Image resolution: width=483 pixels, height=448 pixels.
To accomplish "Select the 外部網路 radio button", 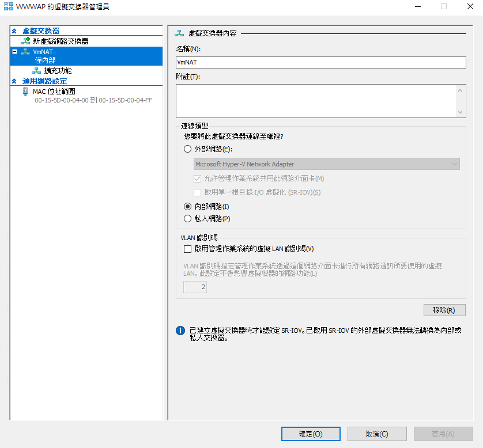I will tap(187, 149).
